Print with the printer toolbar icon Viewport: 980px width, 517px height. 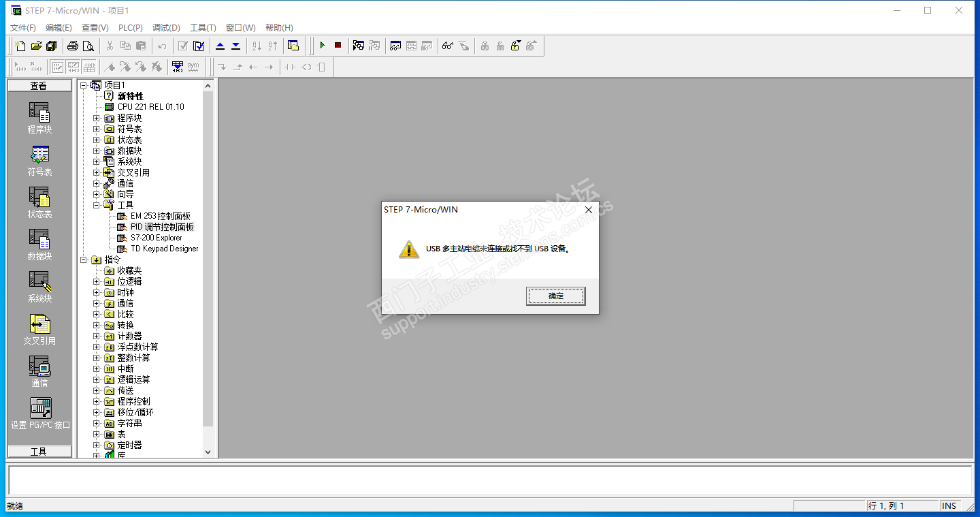click(x=73, y=46)
